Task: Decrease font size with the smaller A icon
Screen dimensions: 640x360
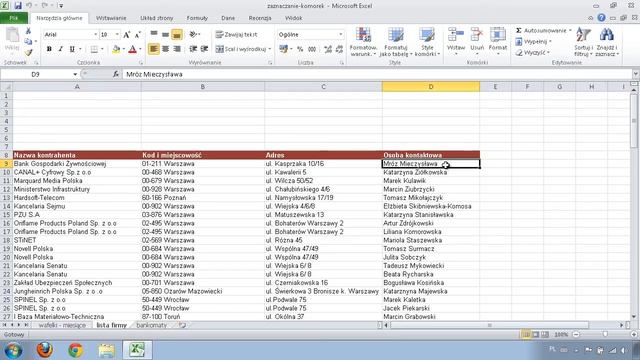Action: [x=138, y=35]
